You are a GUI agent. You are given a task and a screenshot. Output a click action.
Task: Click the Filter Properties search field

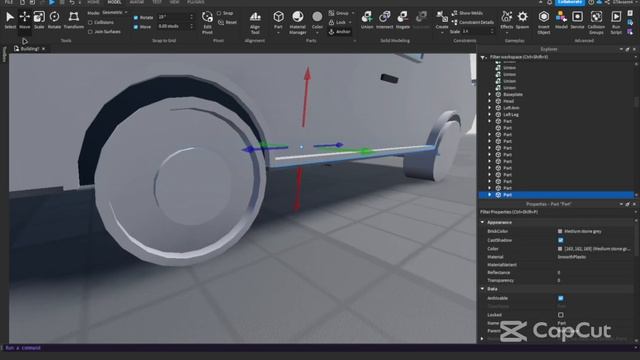[557, 212]
